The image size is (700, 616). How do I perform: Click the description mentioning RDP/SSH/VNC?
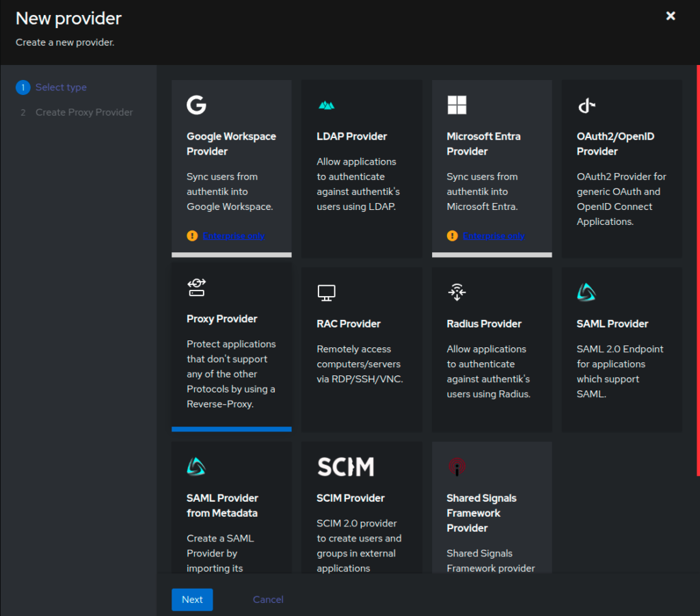coord(360,364)
